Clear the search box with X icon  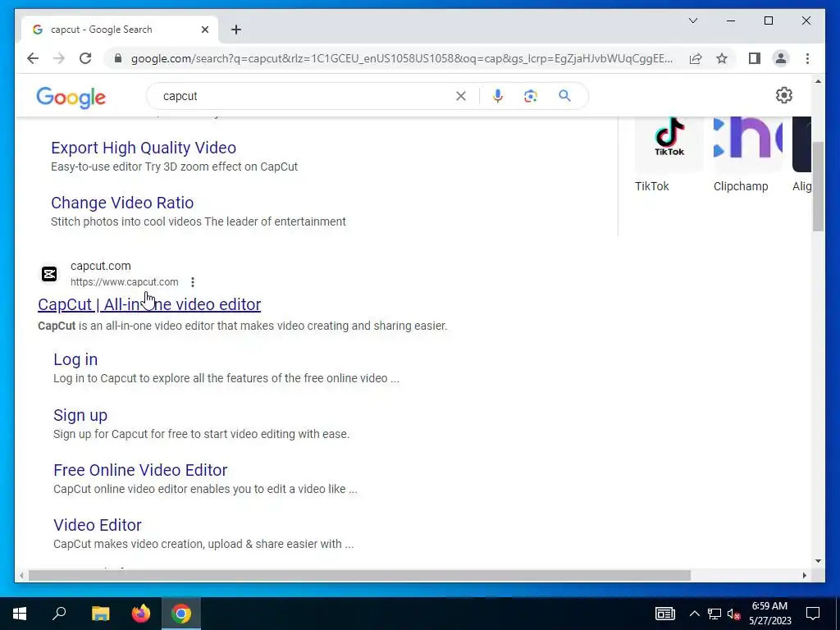(x=461, y=96)
